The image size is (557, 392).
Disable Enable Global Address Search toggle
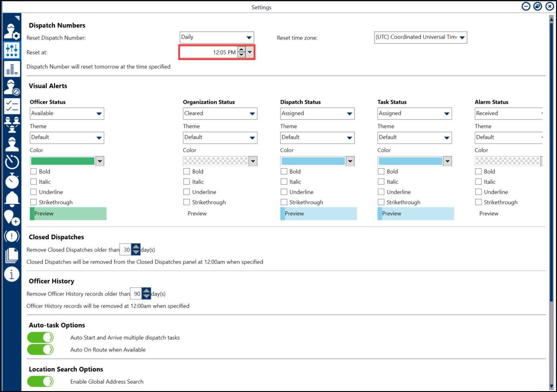pos(40,381)
